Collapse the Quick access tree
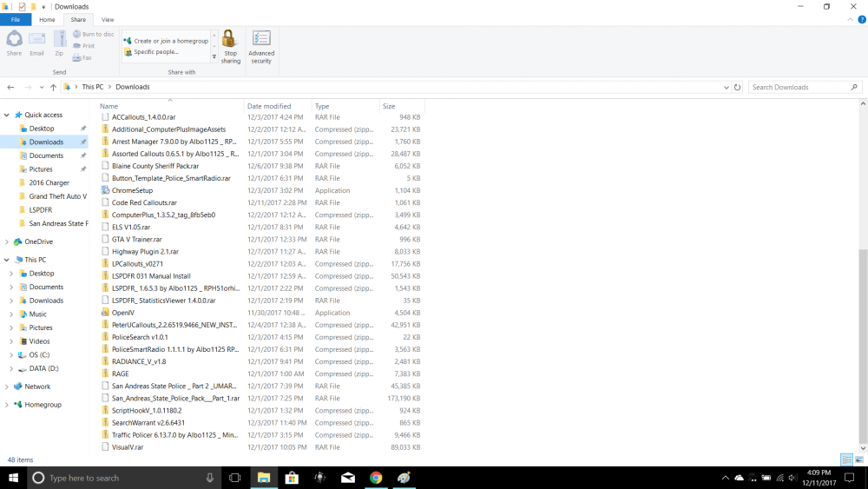This screenshot has width=868, height=489. [x=7, y=115]
